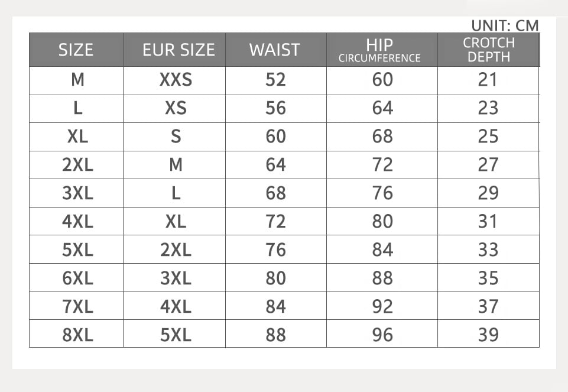
Task: Click the 8XL cell in SIZE column
Action: click(x=77, y=335)
